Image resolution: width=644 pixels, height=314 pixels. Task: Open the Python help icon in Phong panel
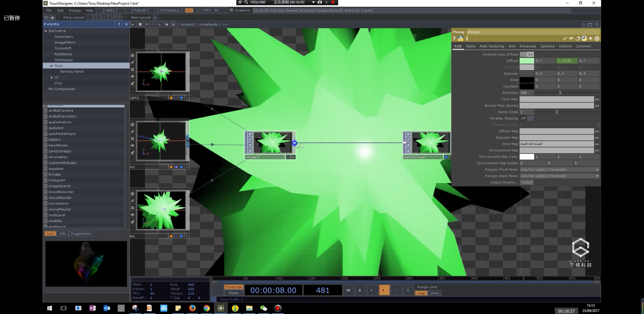(461, 39)
